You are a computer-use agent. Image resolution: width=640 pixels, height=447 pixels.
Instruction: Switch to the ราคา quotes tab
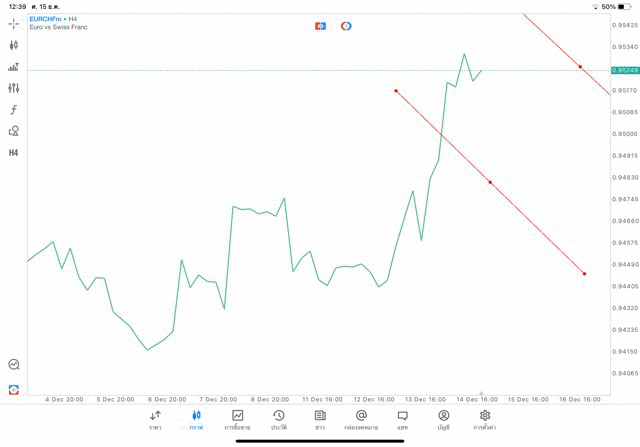click(x=155, y=419)
